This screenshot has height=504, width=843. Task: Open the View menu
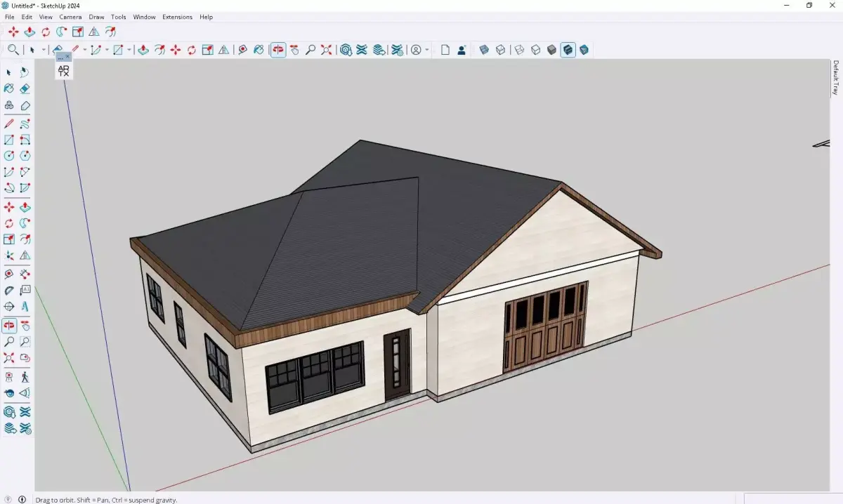(46, 17)
